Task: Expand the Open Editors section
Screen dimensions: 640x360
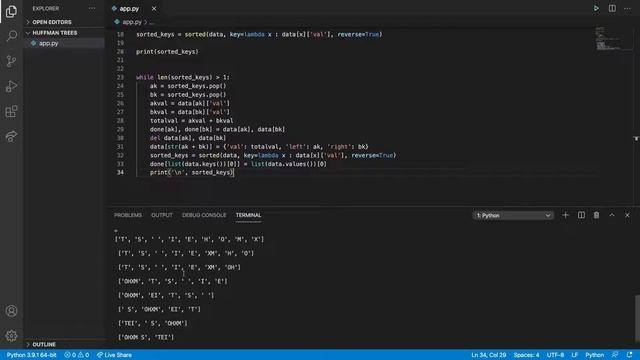Action: coord(52,22)
